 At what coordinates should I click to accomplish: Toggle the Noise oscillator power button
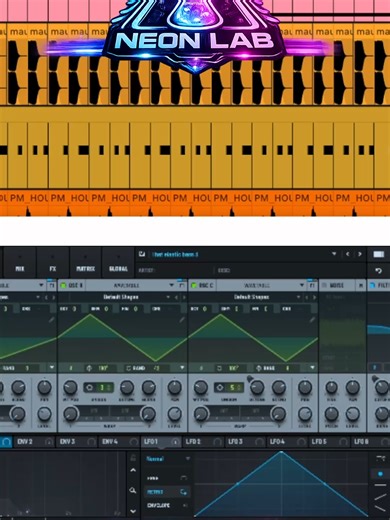323,286
